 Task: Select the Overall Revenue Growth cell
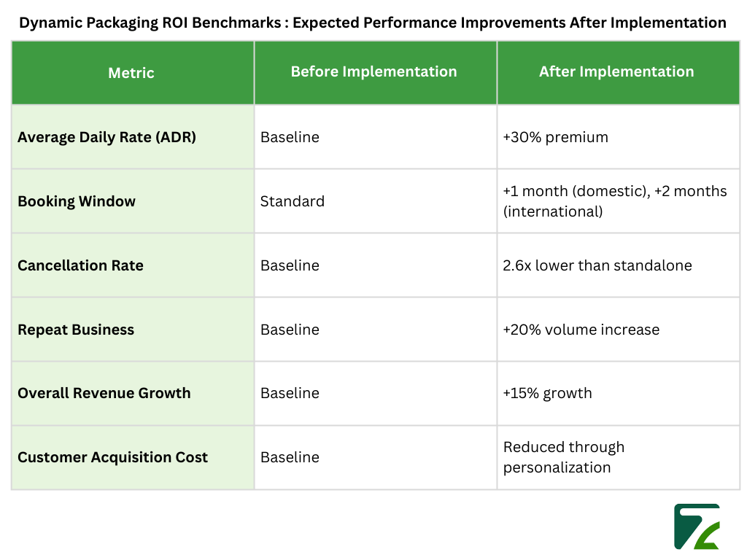(104, 393)
